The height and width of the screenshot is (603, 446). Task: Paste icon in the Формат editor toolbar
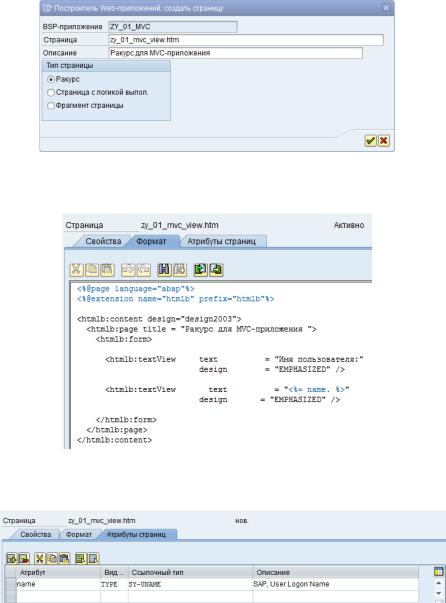click(107, 270)
